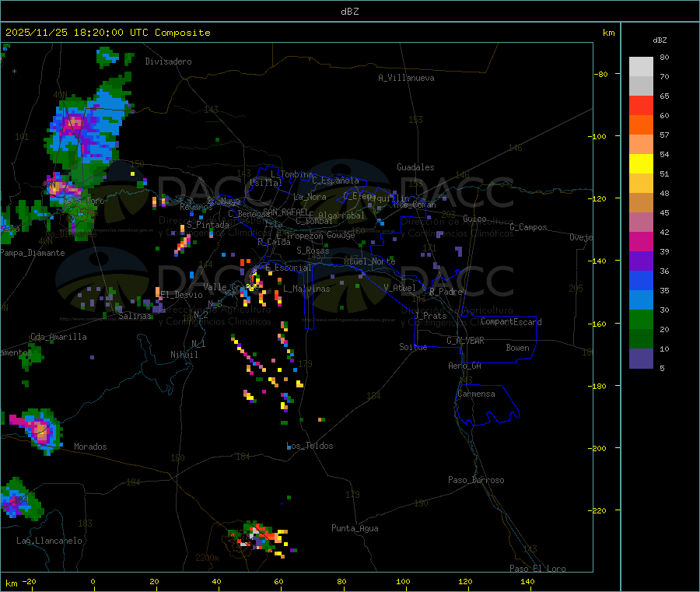Click the C_Española map label
The width and height of the screenshot is (700, 592).
coord(336,180)
